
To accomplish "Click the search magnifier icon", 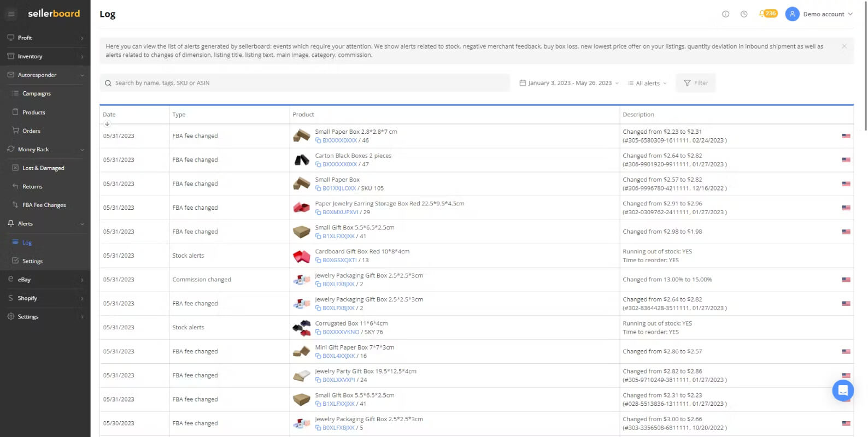I will coord(108,83).
